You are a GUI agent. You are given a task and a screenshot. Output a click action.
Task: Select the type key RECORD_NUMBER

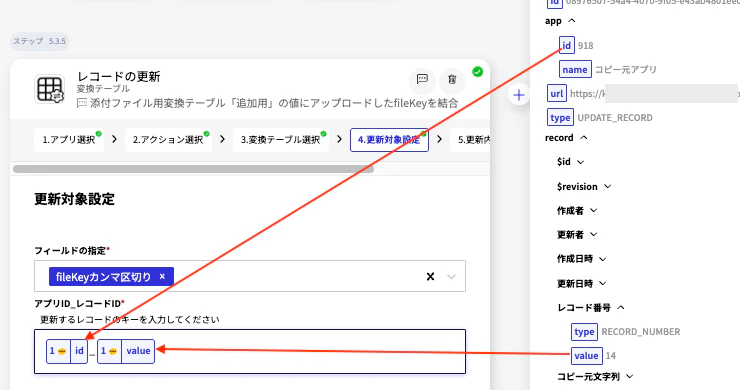584,332
